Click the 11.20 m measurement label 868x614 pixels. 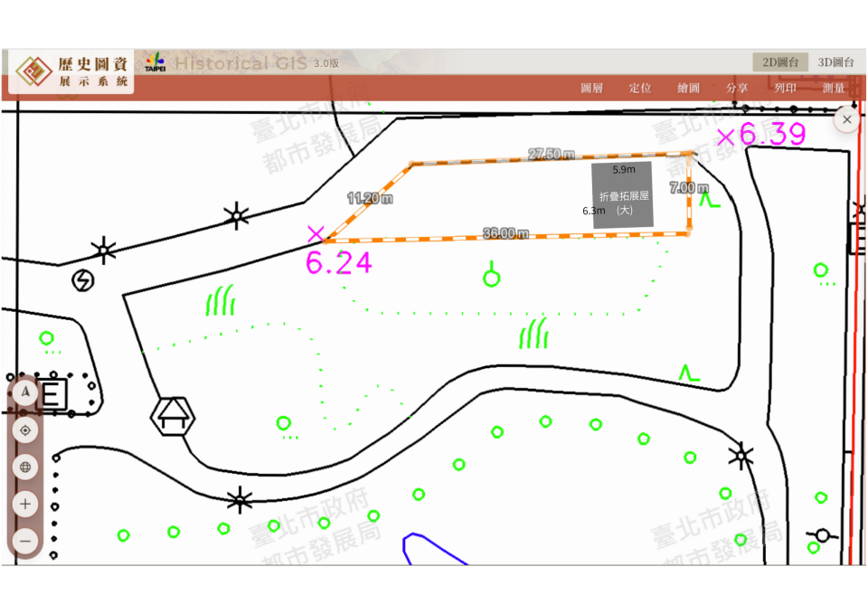370,198
